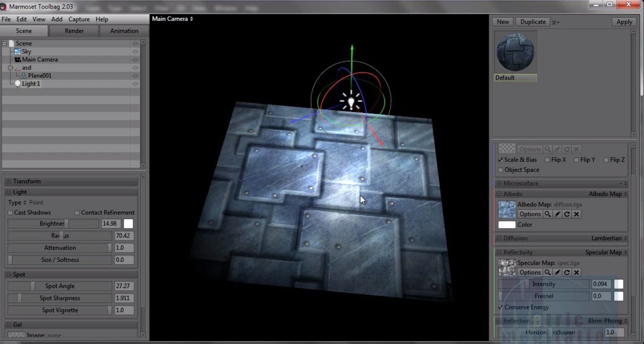Enable Cast Shadows for the light

pyautogui.click(x=10, y=212)
